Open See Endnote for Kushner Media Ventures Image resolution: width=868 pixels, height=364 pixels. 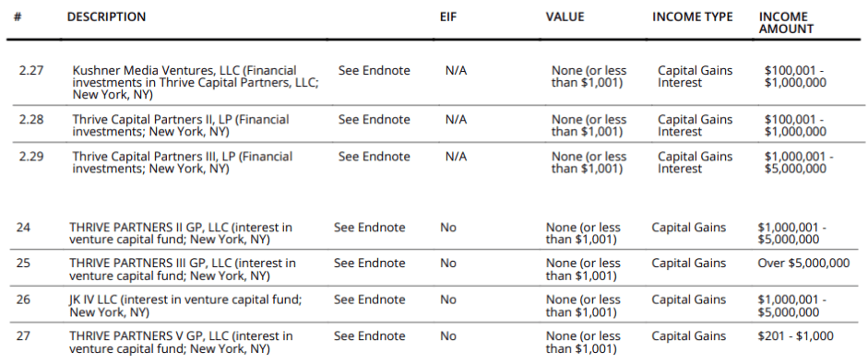375,71
